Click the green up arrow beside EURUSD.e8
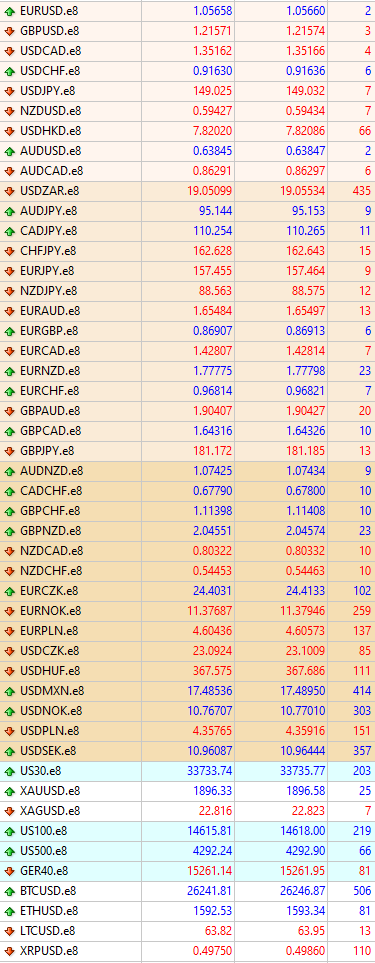This screenshot has width=375, height=963. click(x=9, y=11)
